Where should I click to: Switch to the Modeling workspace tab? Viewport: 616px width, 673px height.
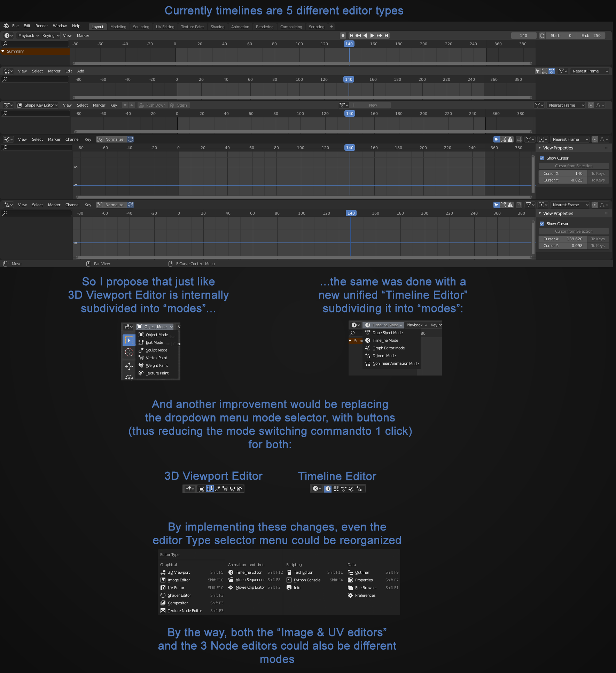click(x=118, y=27)
